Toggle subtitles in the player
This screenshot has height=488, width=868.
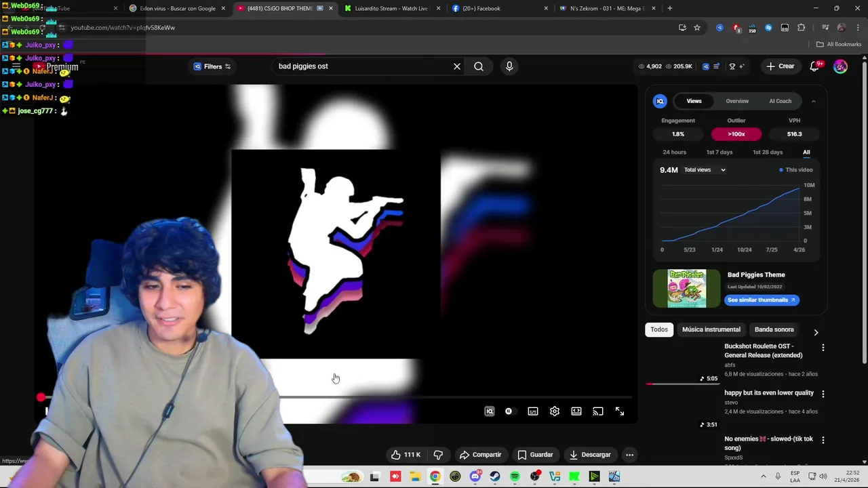click(533, 411)
